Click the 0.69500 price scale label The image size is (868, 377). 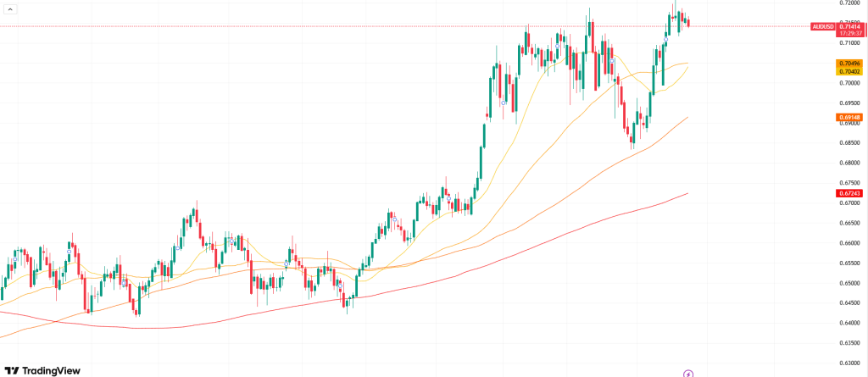click(x=849, y=103)
